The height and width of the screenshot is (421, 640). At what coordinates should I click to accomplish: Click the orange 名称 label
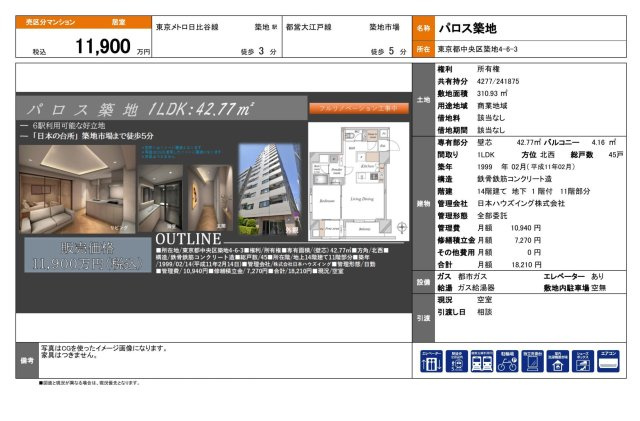click(423, 28)
